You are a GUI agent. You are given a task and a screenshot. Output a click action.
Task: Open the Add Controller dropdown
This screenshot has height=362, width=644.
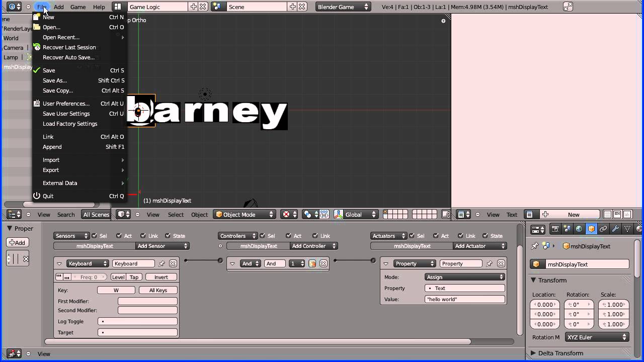(313, 246)
